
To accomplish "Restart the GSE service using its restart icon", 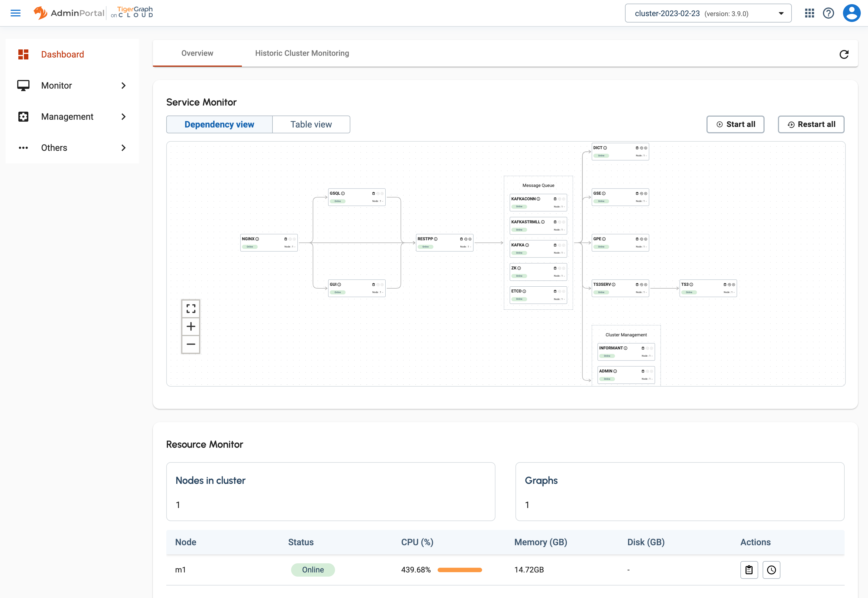I will [x=641, y=194].
